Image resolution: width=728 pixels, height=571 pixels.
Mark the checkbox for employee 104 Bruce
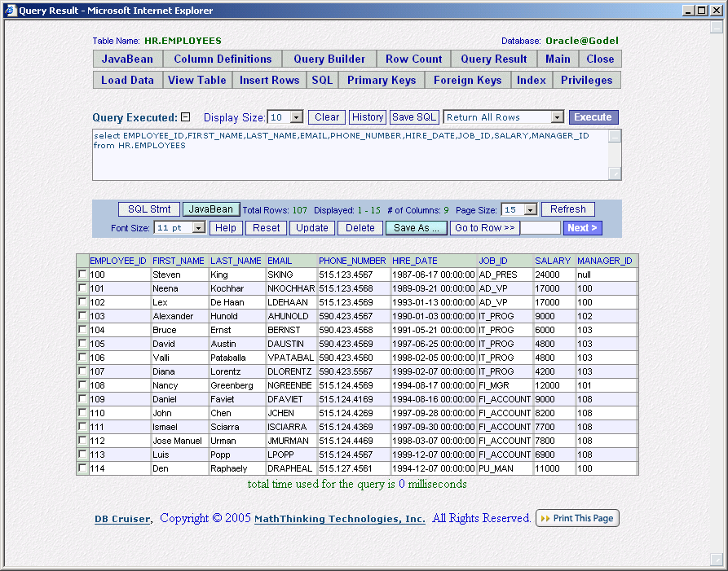pos(82,330)
